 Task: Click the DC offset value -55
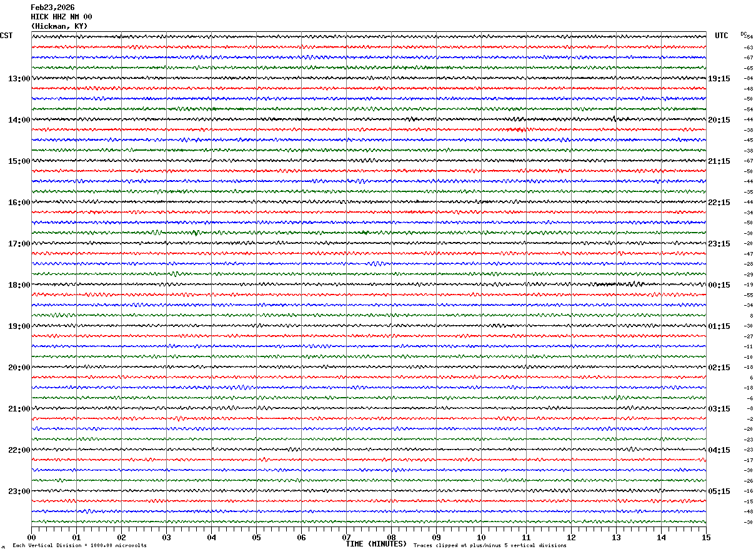click(748, 295)
